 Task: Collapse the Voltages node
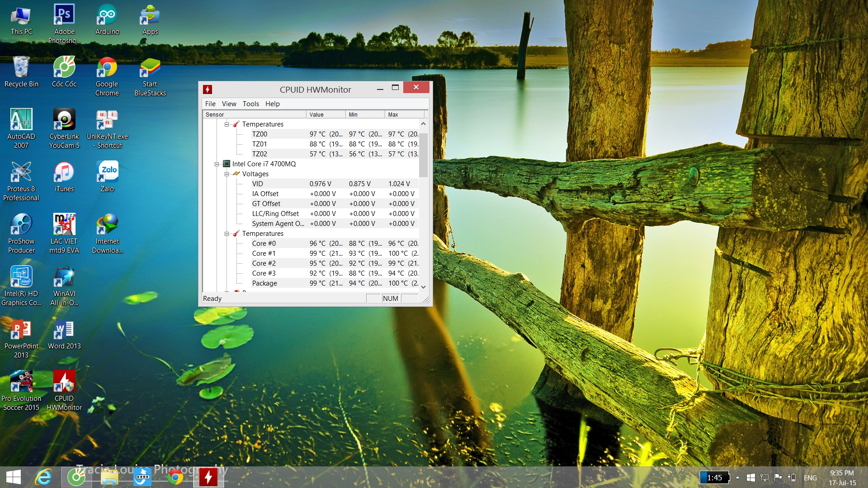[x=226, y=174]
